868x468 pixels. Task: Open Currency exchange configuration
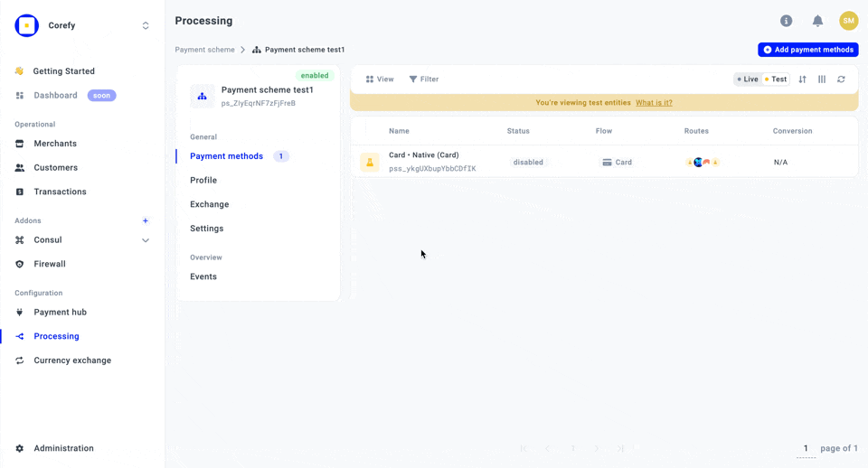point(72,360)
